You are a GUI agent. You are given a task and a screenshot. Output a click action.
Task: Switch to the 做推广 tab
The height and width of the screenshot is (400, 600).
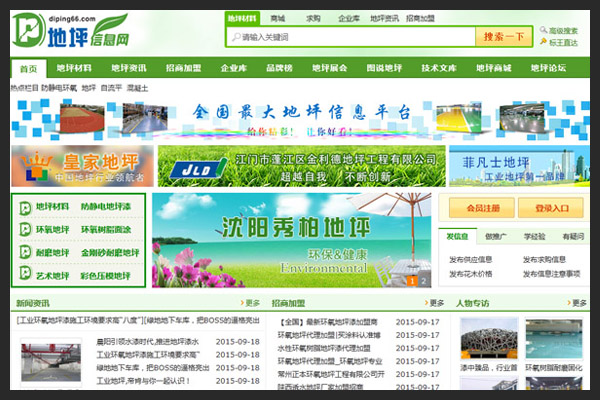496,237
